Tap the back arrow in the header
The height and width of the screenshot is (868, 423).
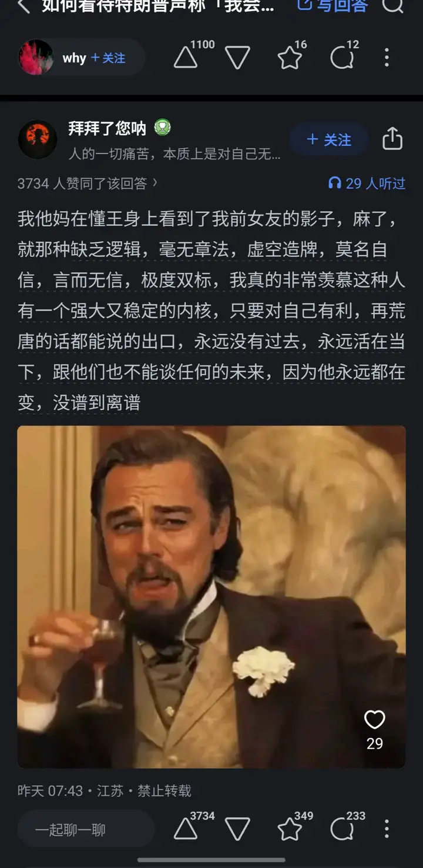(23, 6)
